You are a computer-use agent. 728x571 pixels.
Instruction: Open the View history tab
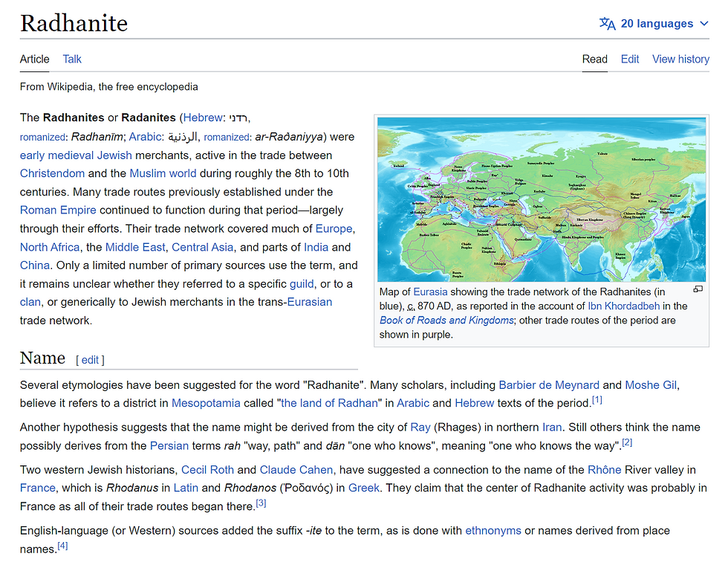(680, 59)
